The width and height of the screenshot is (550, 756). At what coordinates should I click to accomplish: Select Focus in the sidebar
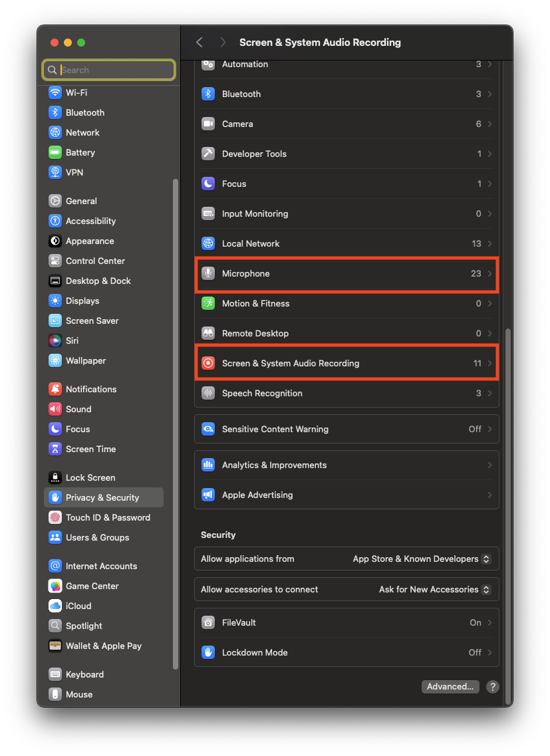pyautogui.click(x=104, y=429)
